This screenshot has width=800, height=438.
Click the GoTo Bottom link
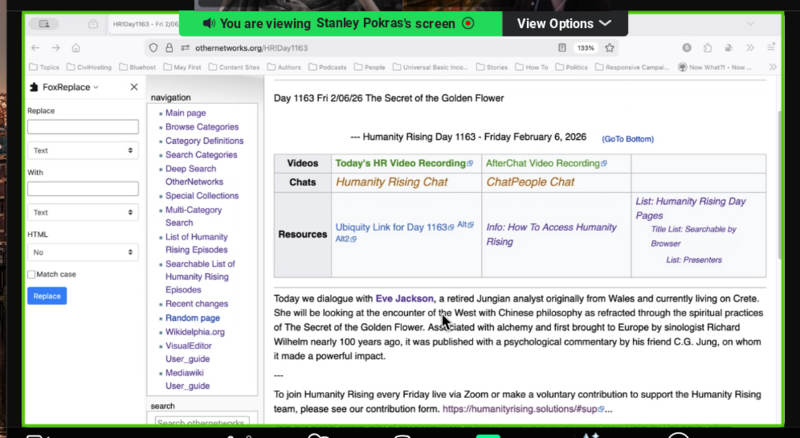[628, 139]
